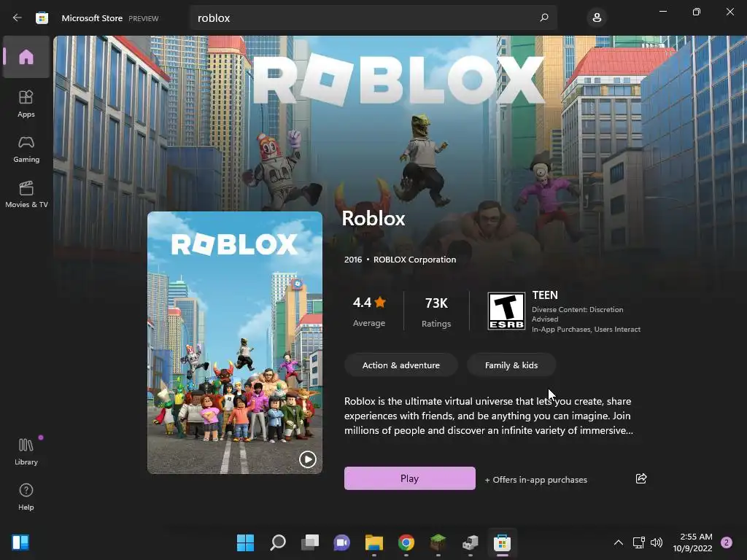Image resolution: width=747 pixels, height=560 pixels.
Task: Click the search magnifier icon in search box
Action: pos(544,17)
